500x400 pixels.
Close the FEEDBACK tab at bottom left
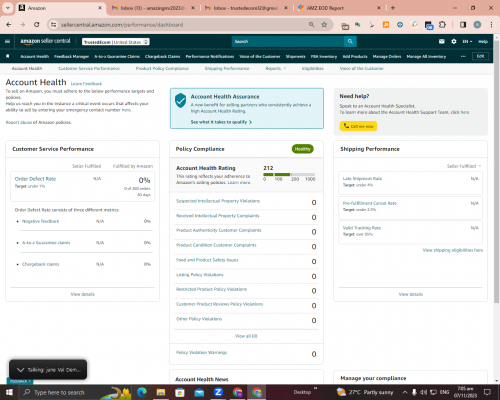(29, 381)
